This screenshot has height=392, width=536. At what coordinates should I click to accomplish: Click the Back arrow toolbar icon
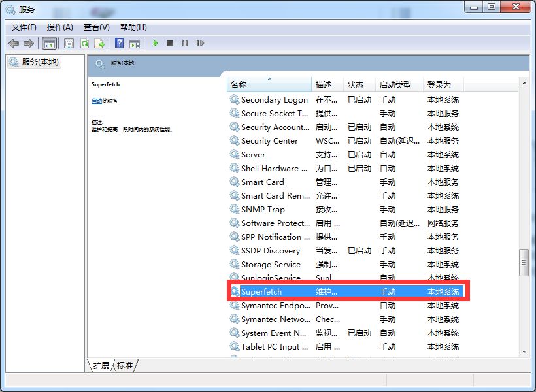click(14, 43)
